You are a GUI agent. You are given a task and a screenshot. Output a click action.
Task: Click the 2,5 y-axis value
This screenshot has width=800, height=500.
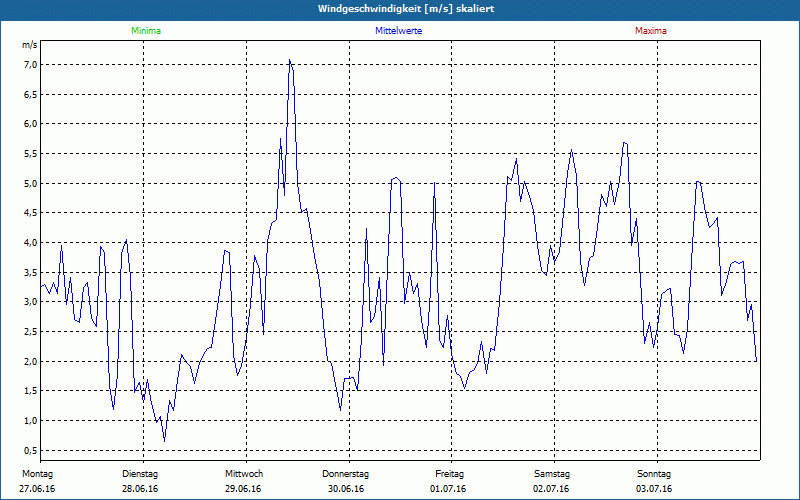tap(30, 332)
